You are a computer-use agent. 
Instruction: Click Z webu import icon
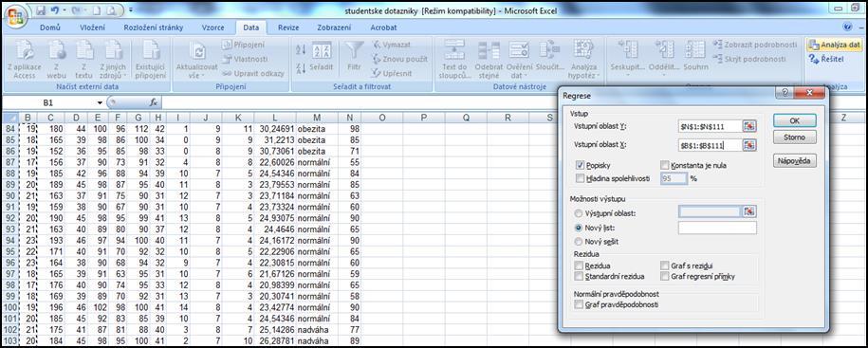(57, 59)
